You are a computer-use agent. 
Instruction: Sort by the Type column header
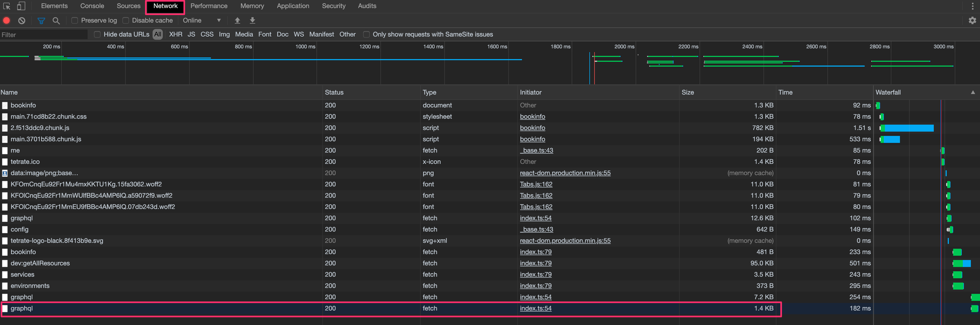tap(469, 92)
